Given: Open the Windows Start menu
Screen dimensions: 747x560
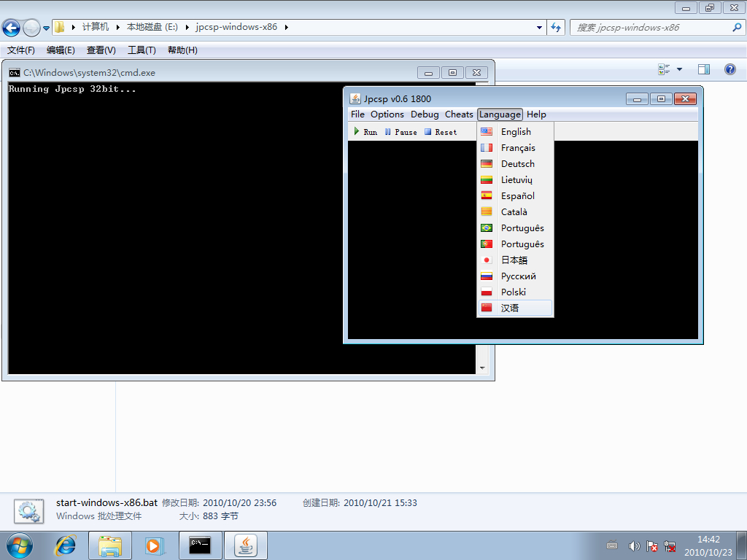Looking at the screenshot, I should (x=20, y=545).
